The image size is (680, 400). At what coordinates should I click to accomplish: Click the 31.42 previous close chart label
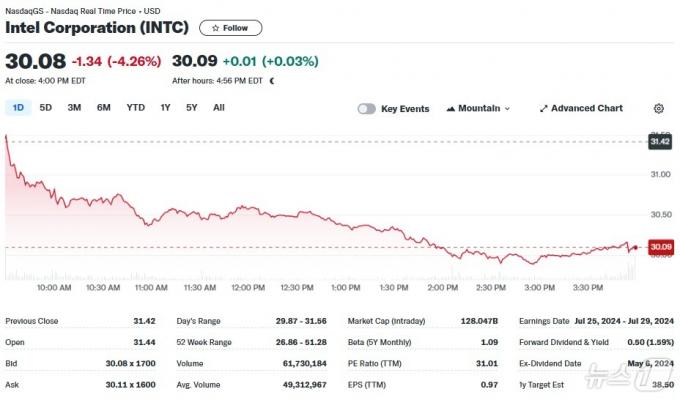pos(660,142)
